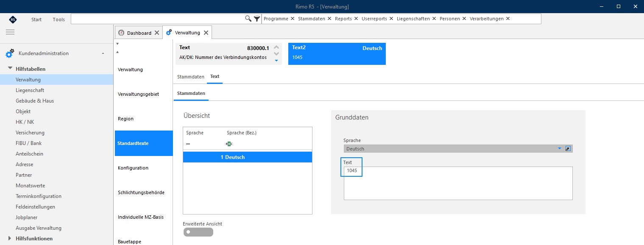Open the Tools menu

59,19
